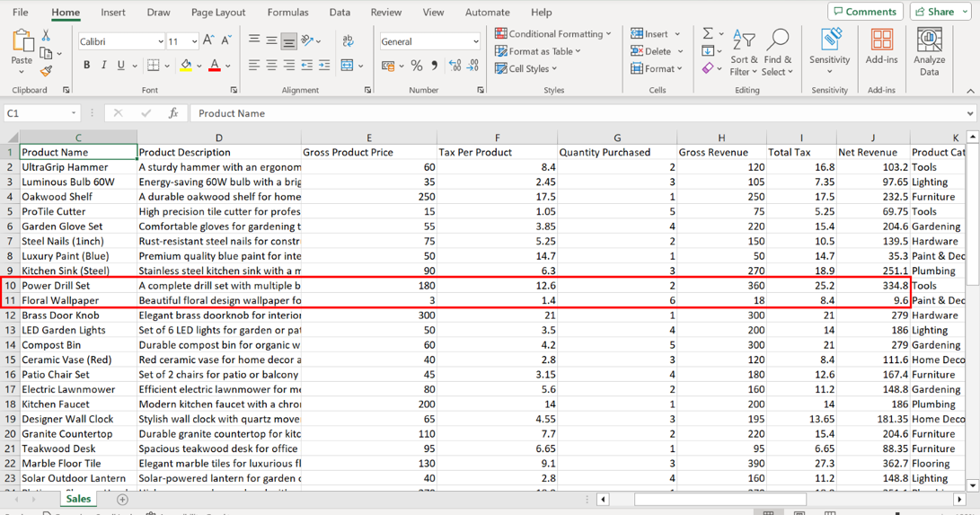Open the Page Layout ribbon tab

click(218, 13)
